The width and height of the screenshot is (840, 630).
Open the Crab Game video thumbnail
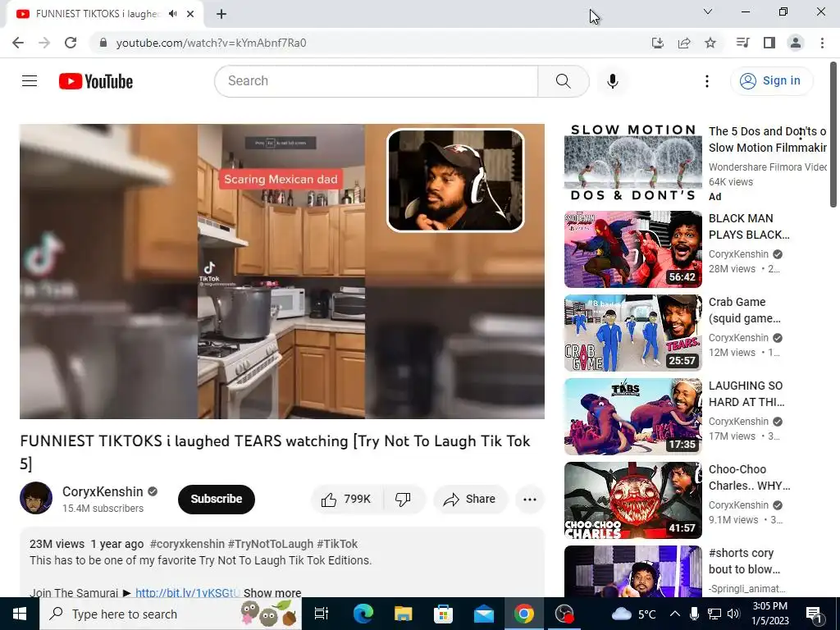[632, 333]
